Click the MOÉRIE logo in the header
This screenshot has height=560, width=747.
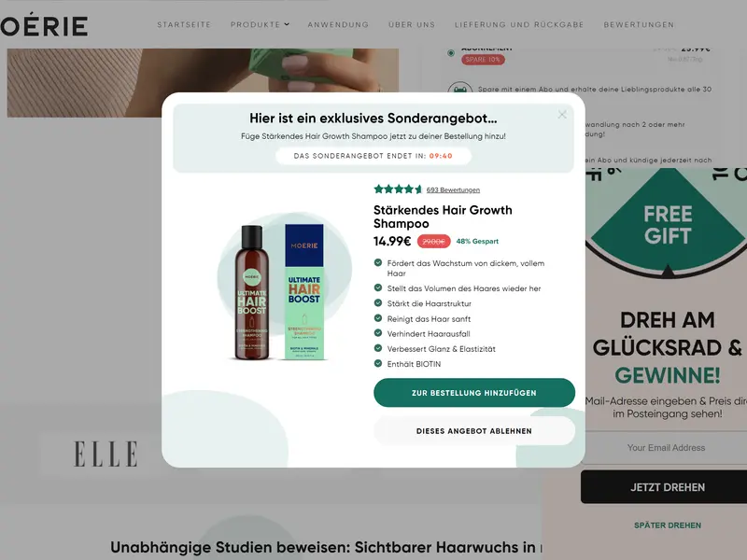click(x=44, y=25)
